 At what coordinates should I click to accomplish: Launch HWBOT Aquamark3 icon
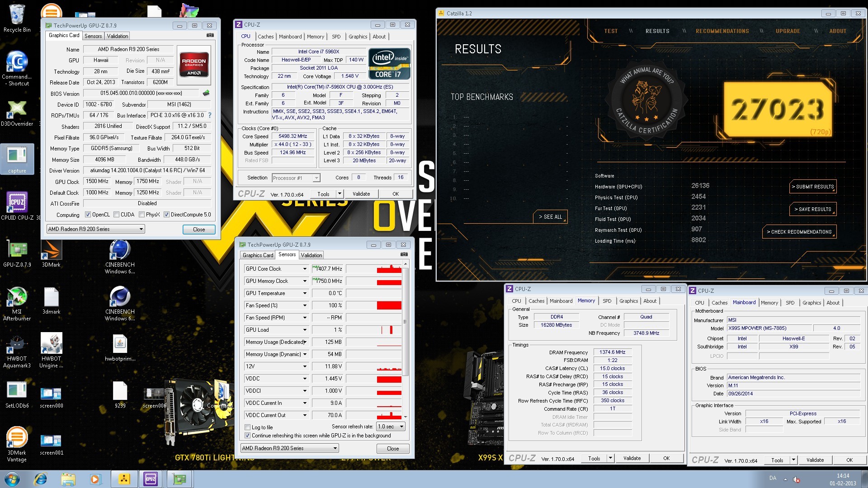tap(17, 351)
